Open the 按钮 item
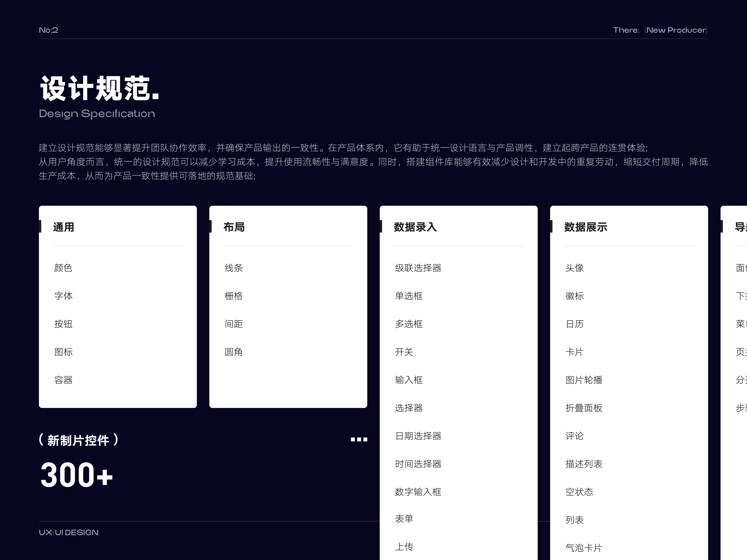Image resolution: width=747 pixels, height=560 pixels. 63,324
